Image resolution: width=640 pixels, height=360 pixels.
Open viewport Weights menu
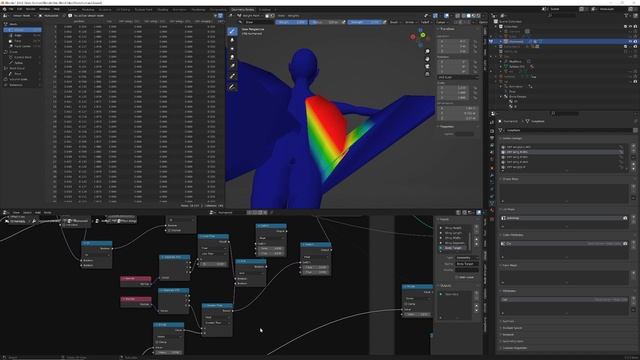click(293, 16)
